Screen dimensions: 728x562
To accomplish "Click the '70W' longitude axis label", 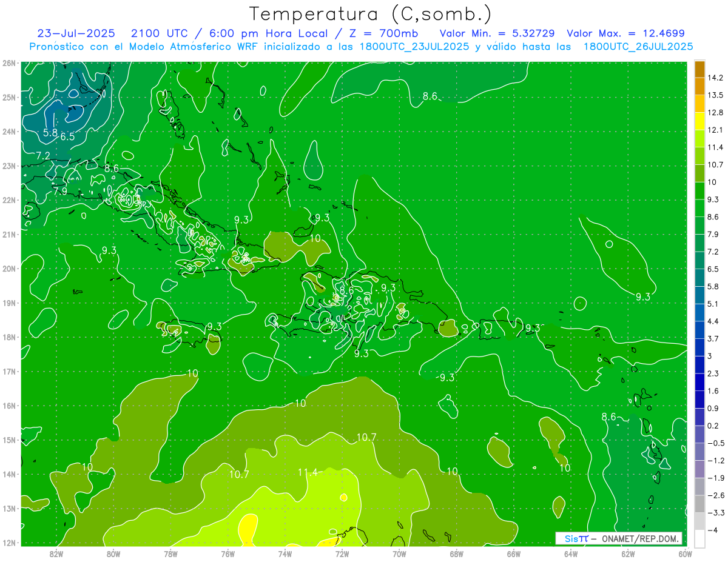I will [399, 554].
